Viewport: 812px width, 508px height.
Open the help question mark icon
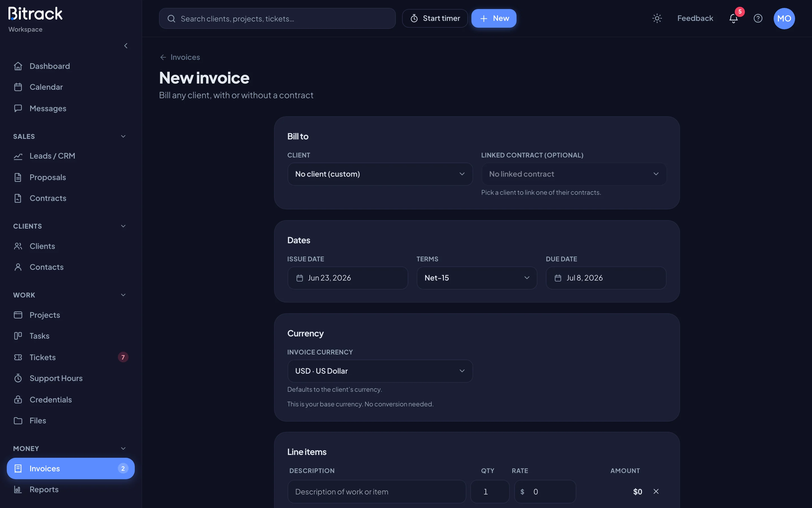point(758,18)
